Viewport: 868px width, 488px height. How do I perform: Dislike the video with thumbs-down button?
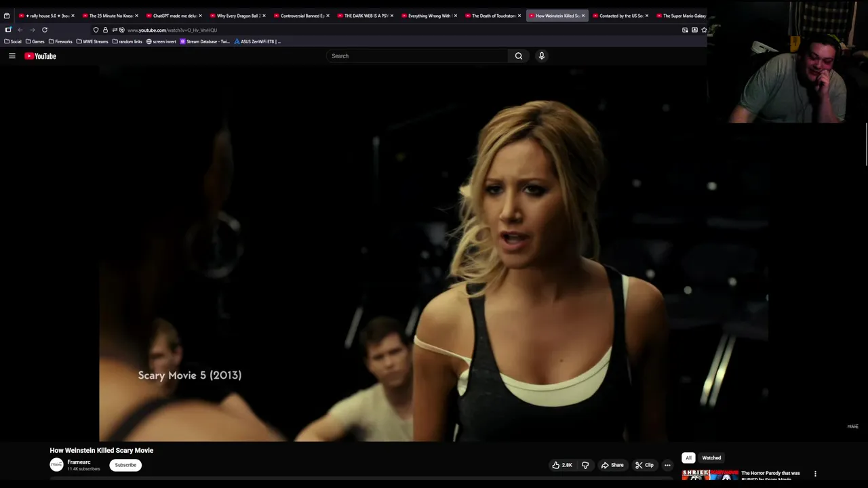tap(585, 465)
